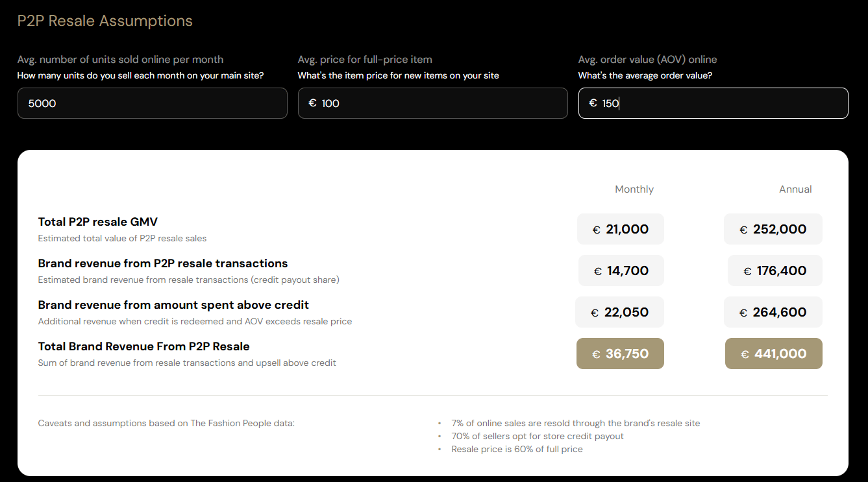The height and width of the screenshot is (482, 868).
Task: Click the 70% of sellers store credit caveat
Action: 537,436
